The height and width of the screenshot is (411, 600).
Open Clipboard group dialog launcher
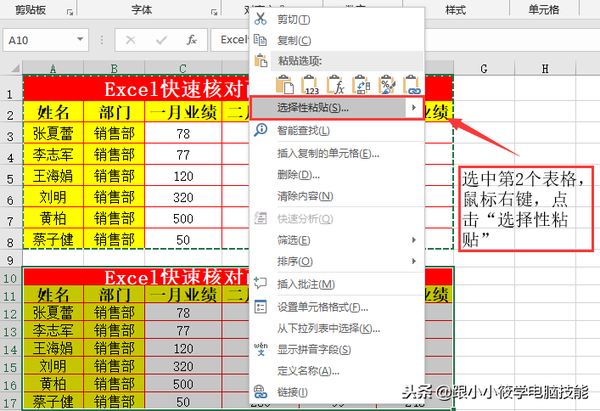point(70,12)
